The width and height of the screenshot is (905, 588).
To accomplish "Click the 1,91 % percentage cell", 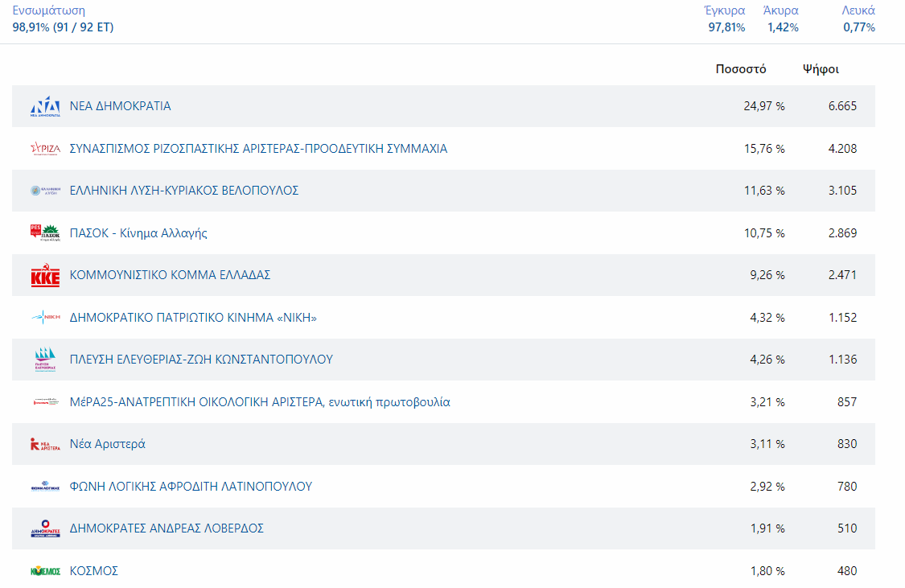I will point(767,528).
